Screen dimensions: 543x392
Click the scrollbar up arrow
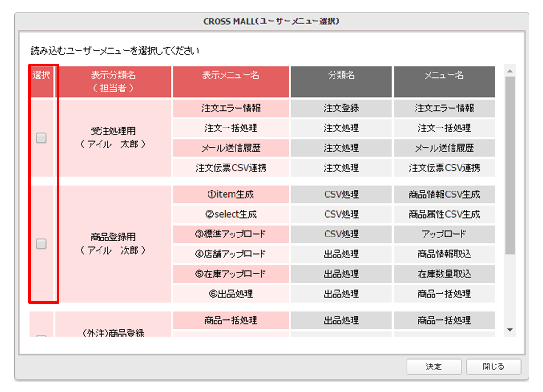tap(510, 71)
